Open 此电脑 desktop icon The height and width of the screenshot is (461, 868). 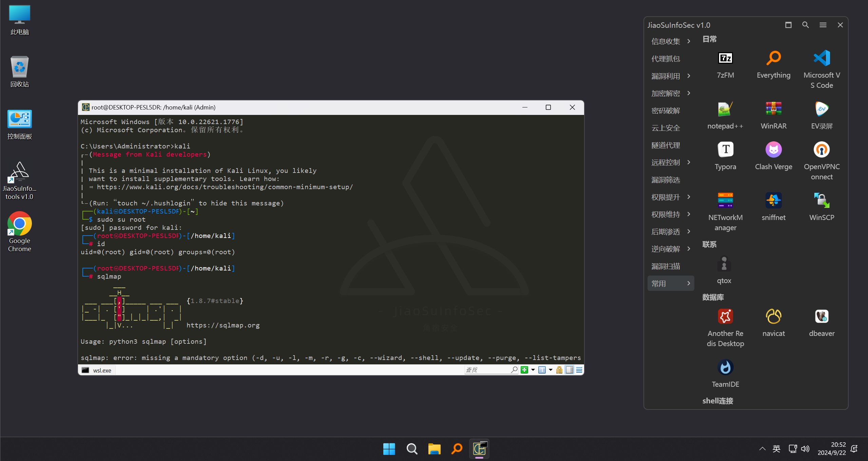(19, 20)
